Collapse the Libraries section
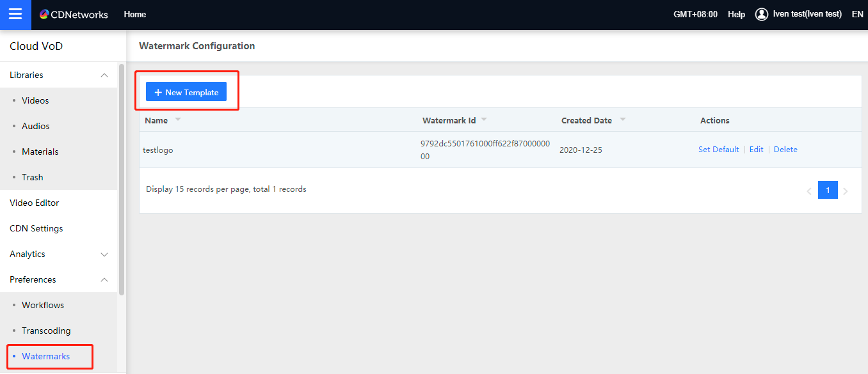Viewport: 868px width, 374px height. point(104,75)
